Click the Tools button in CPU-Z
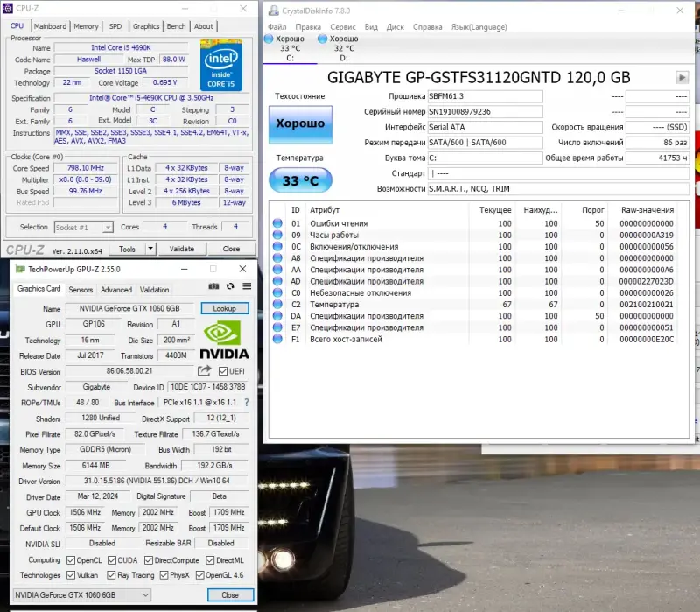 127,249
